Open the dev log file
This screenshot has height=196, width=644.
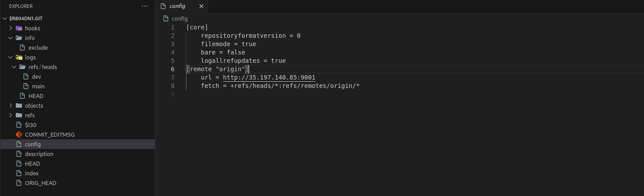point(36,76)
